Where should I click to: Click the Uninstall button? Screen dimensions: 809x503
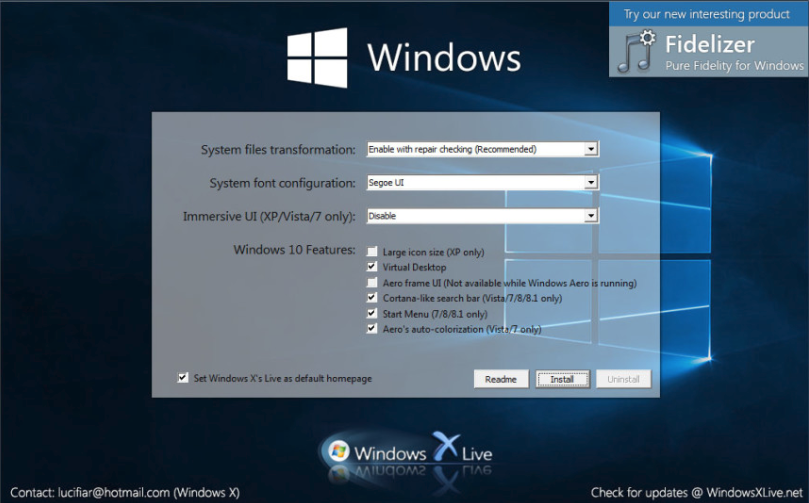[x=624, y=379]
